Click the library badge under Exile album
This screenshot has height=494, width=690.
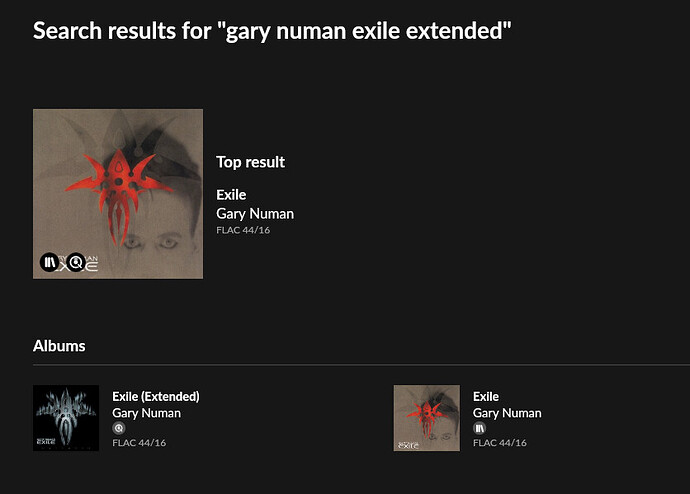pos(479,428)
